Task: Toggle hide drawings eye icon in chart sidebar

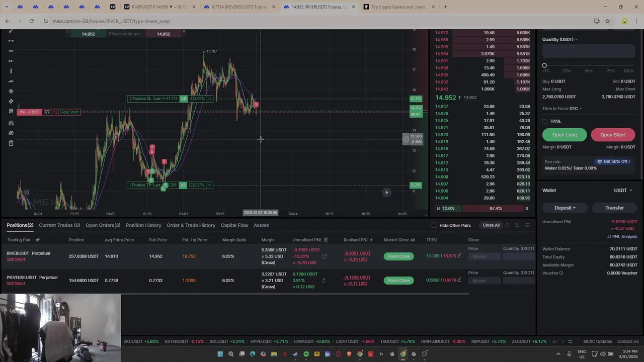Action: 11,133
